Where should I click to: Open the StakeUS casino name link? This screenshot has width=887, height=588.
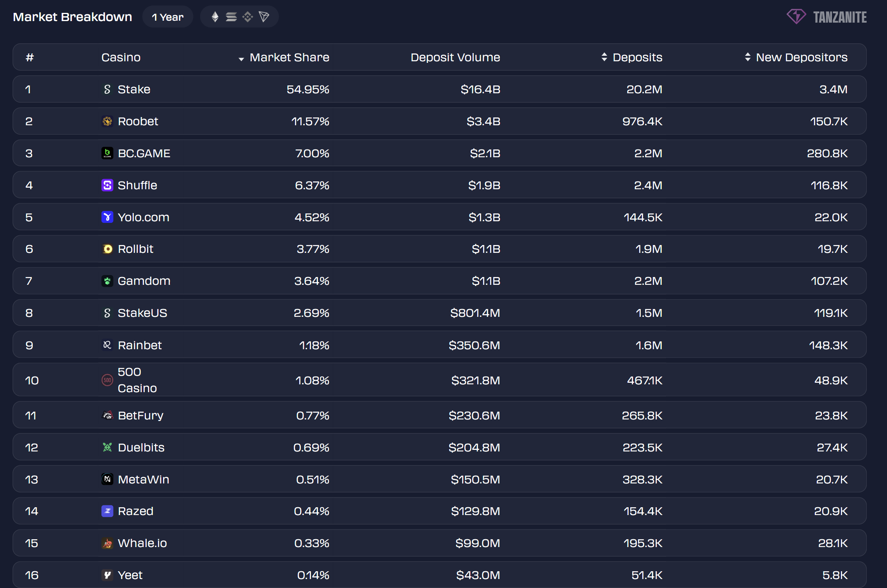(142, 313)
